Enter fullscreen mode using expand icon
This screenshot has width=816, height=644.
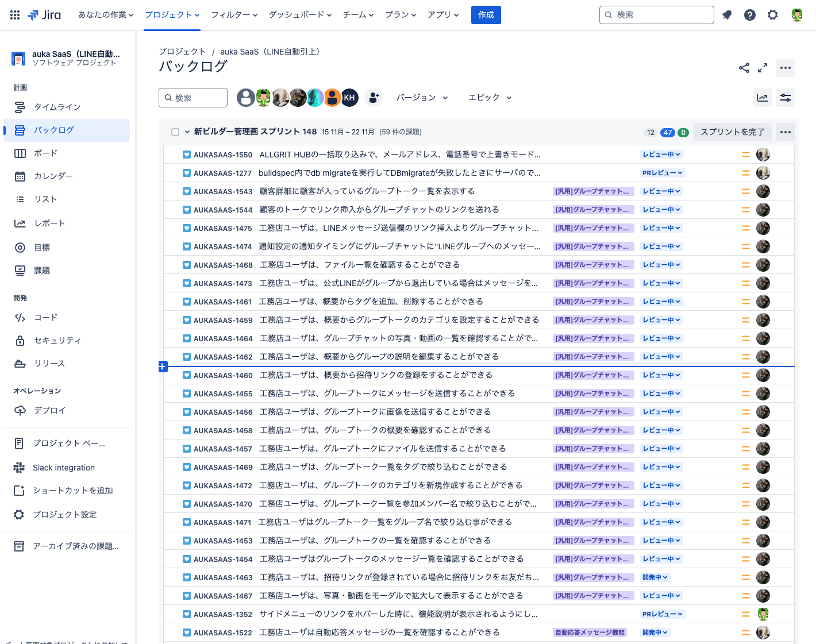coord(763,68)
